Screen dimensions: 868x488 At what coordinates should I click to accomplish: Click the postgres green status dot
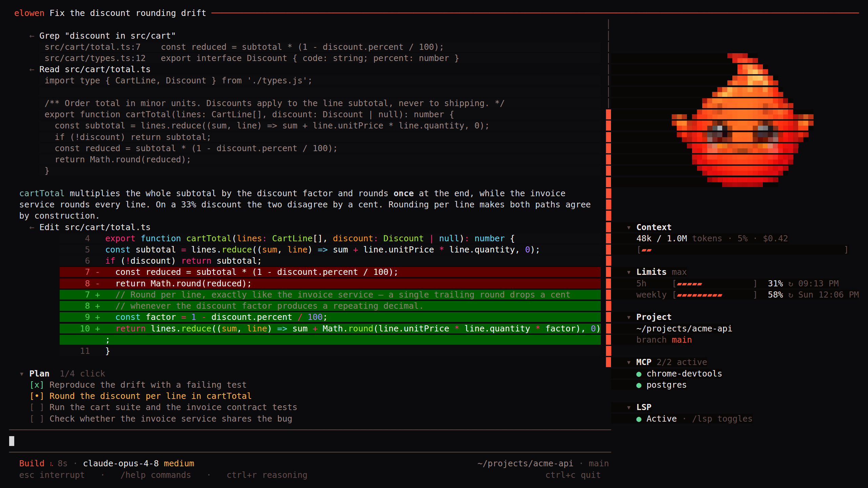coord(639,385)
